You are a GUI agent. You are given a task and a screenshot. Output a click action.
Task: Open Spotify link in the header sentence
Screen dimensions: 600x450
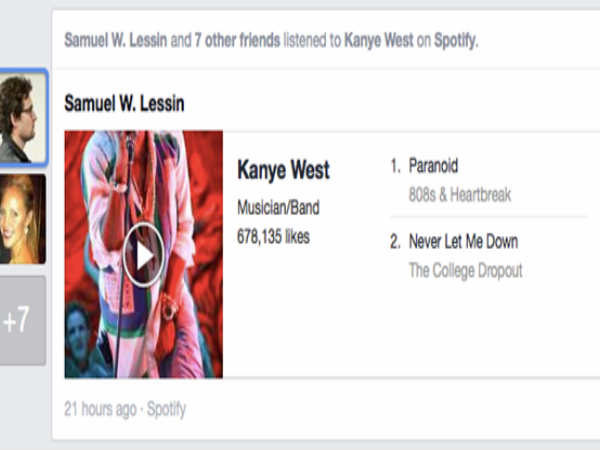click(x=454, y=39)
